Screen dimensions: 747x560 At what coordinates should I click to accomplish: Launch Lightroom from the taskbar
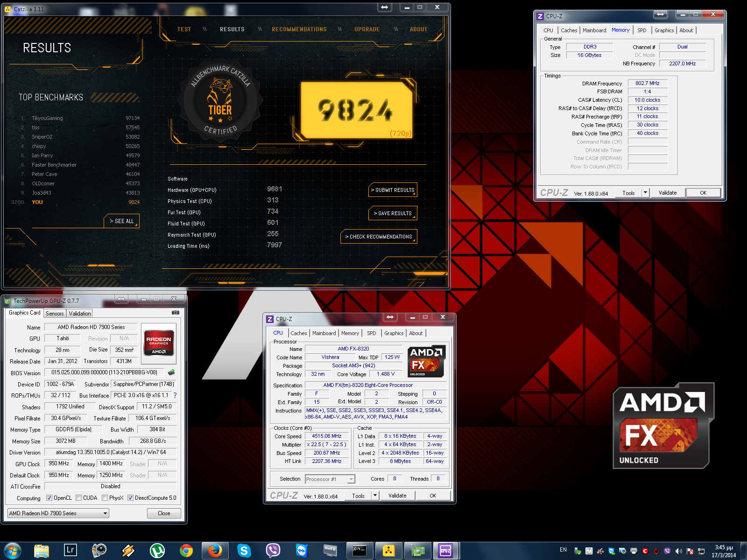[x=70, y=550]
